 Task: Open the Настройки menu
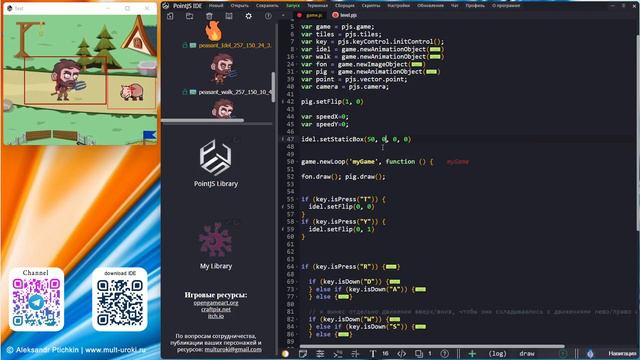tap(398, 6)
